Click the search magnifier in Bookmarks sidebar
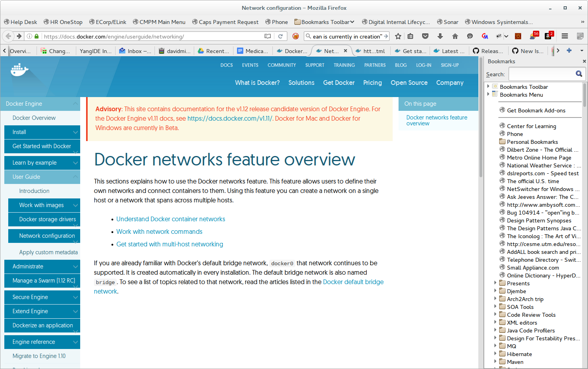588x369 pixels. tap(579, 73)
